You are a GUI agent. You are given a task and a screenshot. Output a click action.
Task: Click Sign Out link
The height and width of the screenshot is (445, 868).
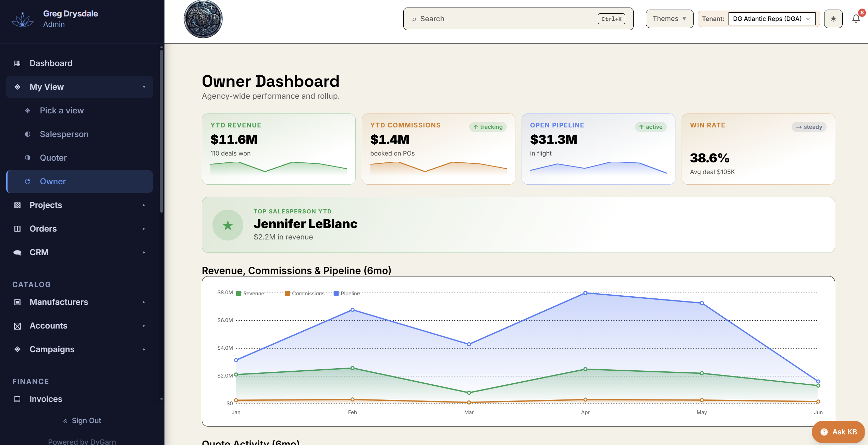click(82, 421)
